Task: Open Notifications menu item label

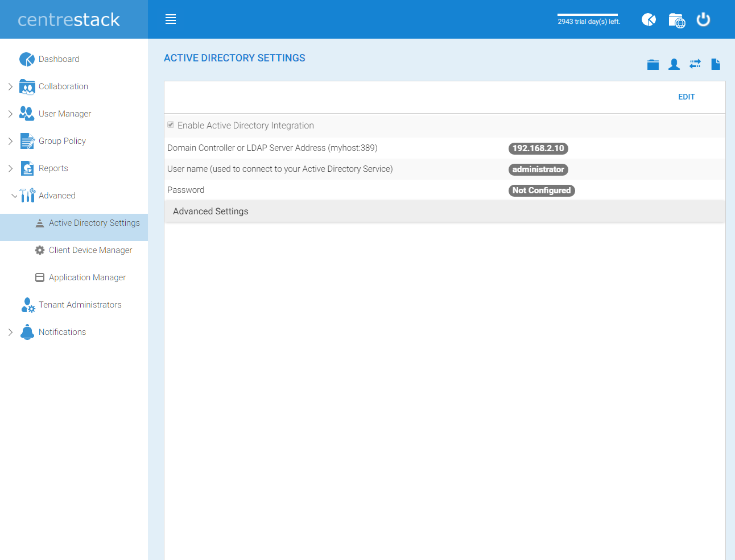Action: point(62,332)
